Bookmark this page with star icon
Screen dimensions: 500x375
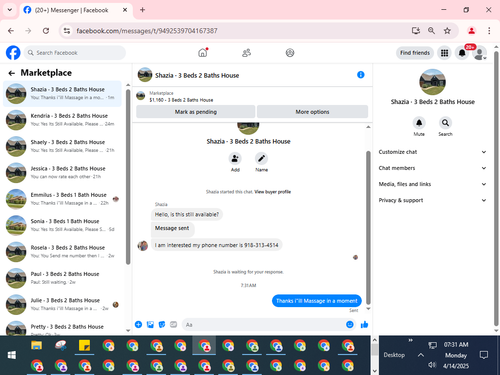pos(447,31)
